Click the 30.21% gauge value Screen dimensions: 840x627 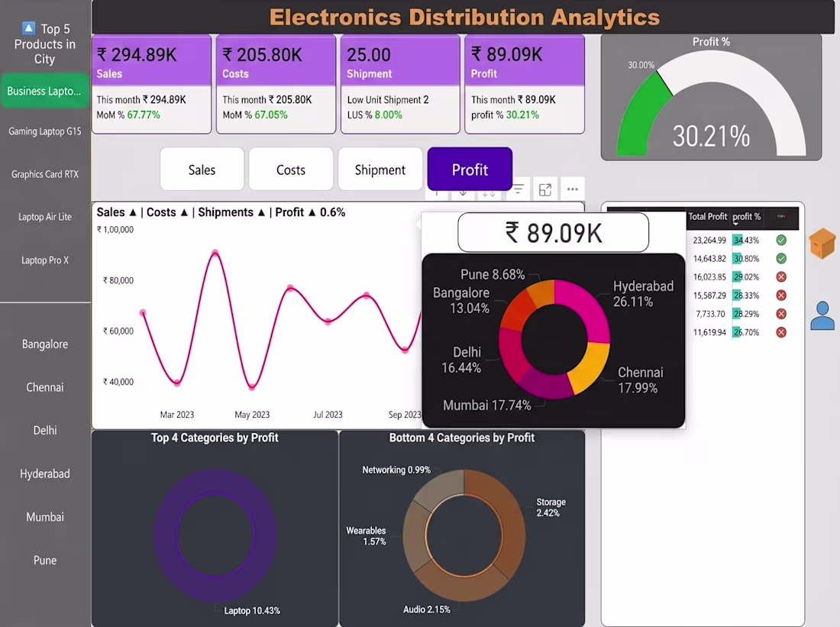711,136
